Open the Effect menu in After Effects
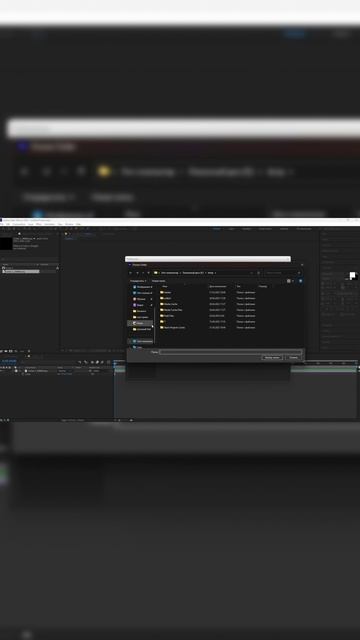 [x=39, y=224]
